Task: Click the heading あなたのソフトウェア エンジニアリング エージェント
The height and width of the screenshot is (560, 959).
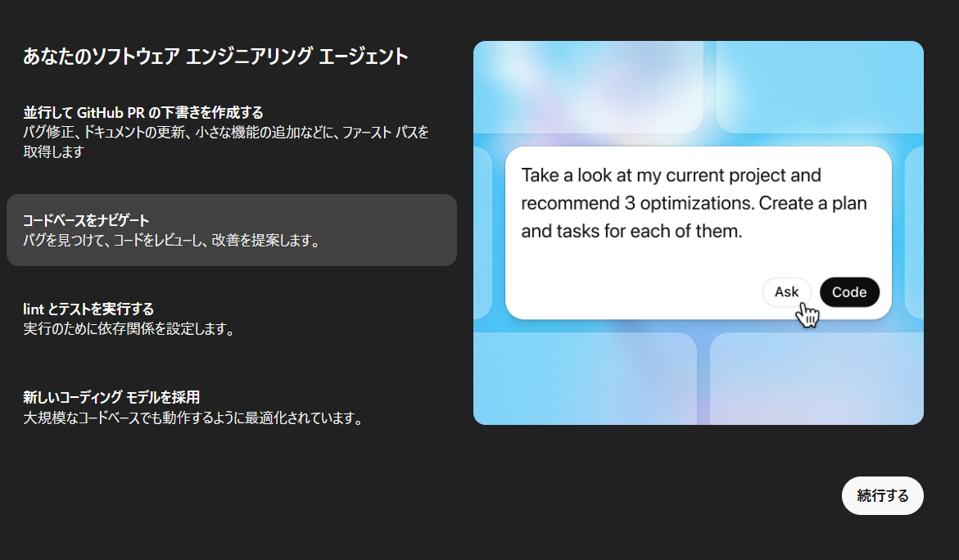Action: click(x=216, y=56)
